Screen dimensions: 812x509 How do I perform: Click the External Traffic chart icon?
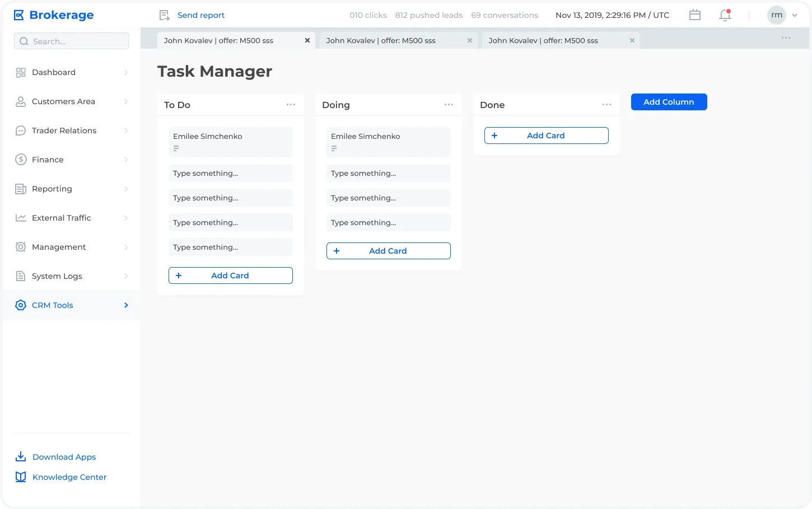21,218
